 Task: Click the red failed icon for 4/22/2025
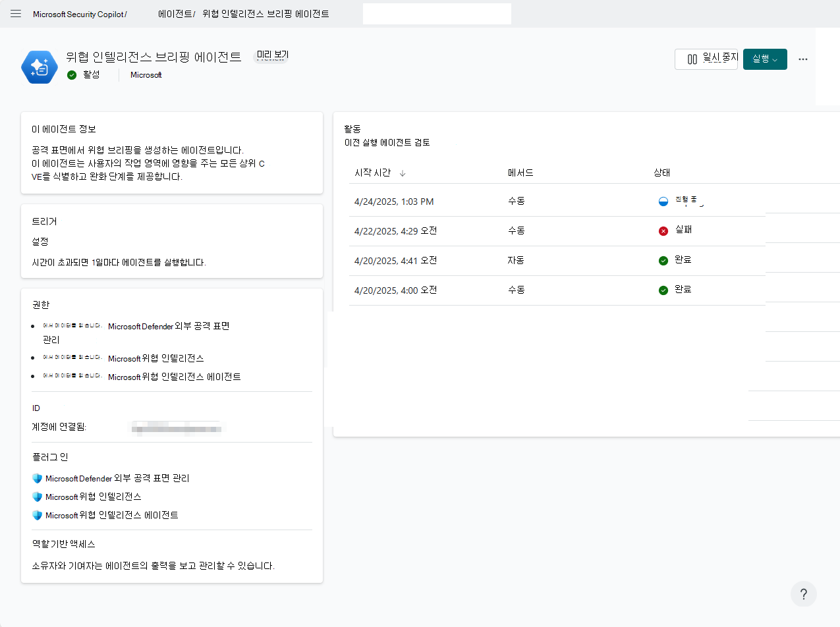663,231
